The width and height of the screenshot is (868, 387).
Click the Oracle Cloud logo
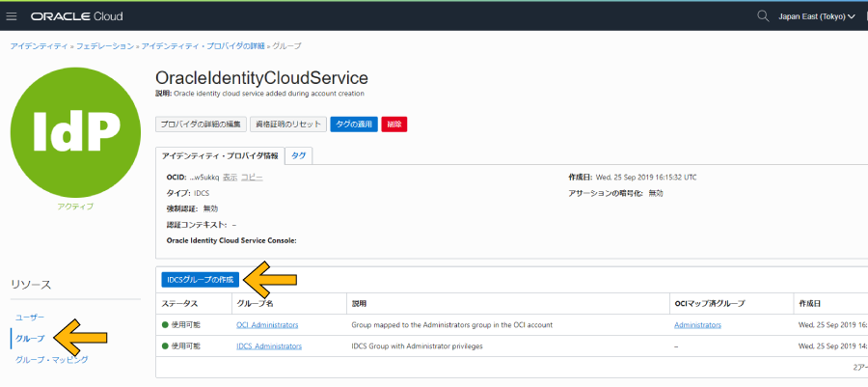77,16
